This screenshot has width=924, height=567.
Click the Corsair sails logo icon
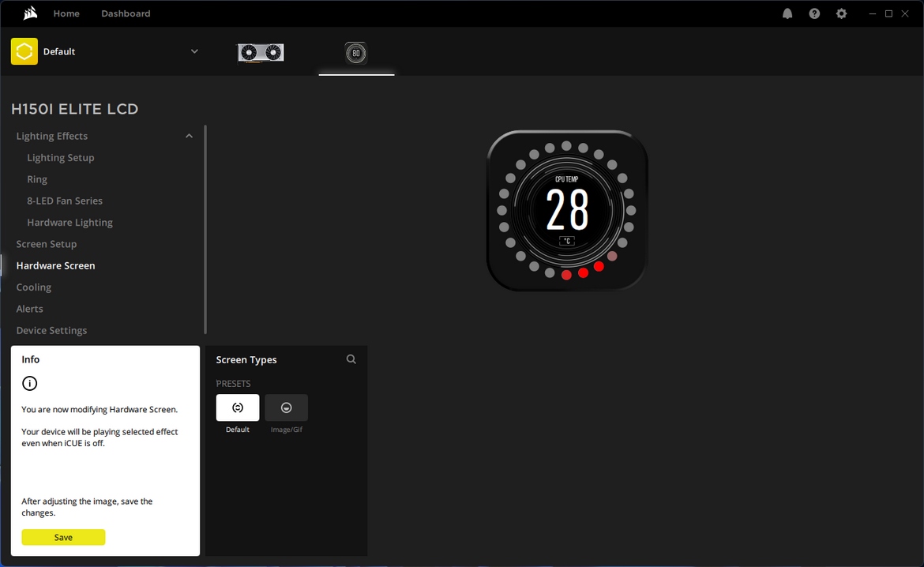click(x=30, y=13)
